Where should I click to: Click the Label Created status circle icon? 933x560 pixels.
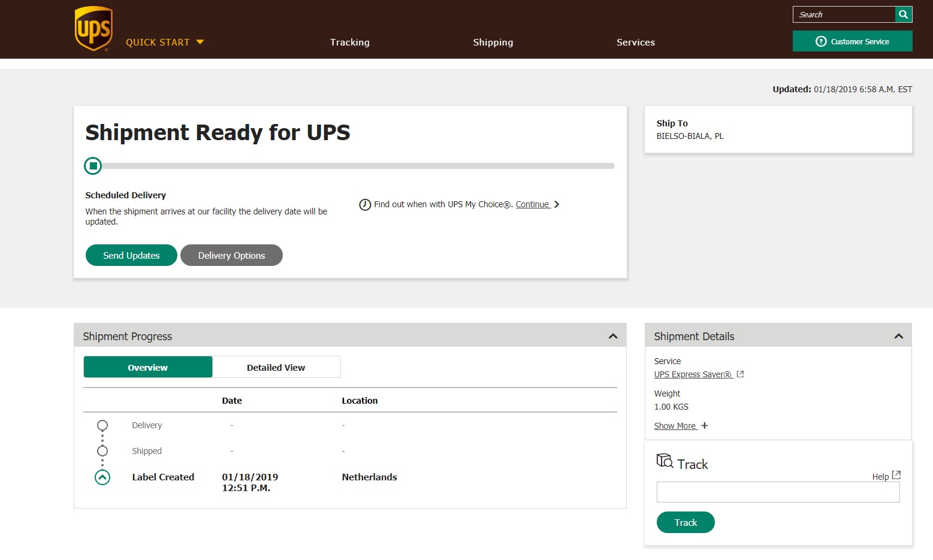point(102,477)
